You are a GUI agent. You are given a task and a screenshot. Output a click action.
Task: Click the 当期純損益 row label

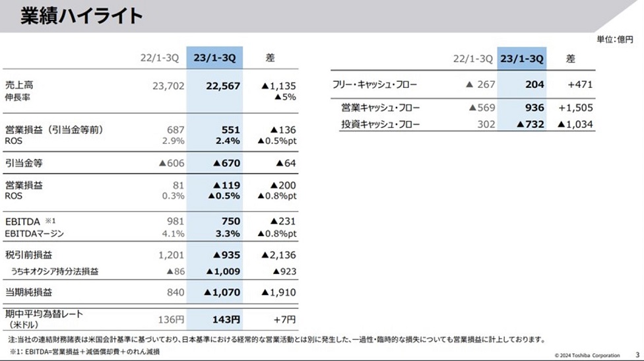pyautogui.click(x=28, y=292)
